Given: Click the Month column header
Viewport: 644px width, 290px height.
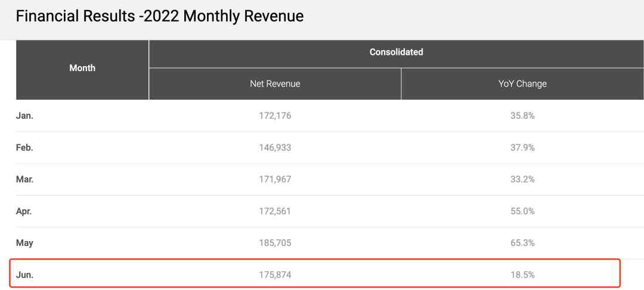Looking at the screenshot, I should pos(82,68).
